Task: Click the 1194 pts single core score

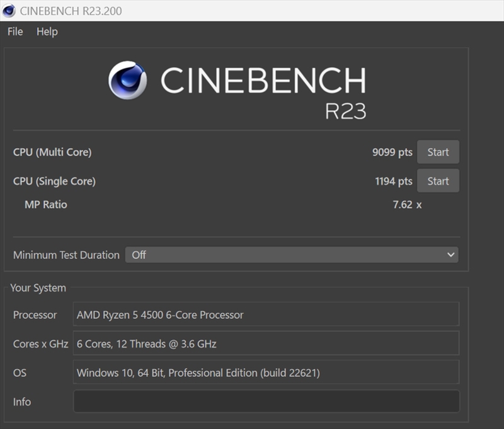Action: tap(393, 181)
